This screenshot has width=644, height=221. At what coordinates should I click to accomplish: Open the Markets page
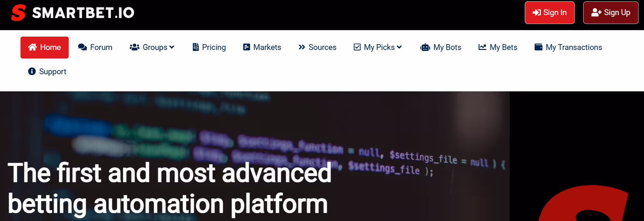[x=262, y=48]
